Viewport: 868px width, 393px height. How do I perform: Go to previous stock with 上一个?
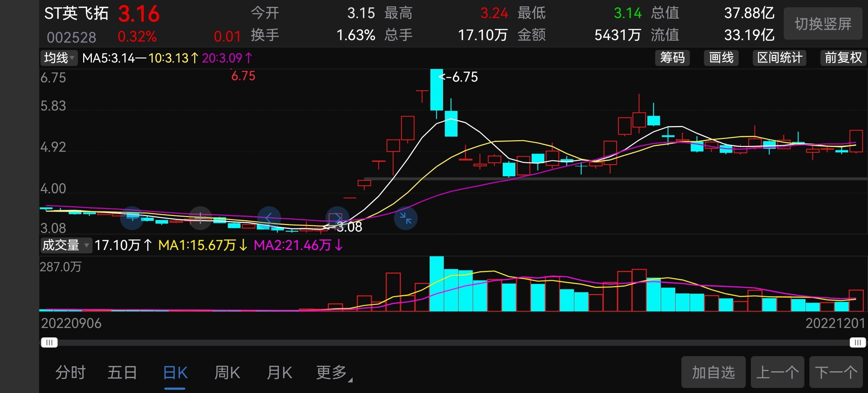point(777,372)
